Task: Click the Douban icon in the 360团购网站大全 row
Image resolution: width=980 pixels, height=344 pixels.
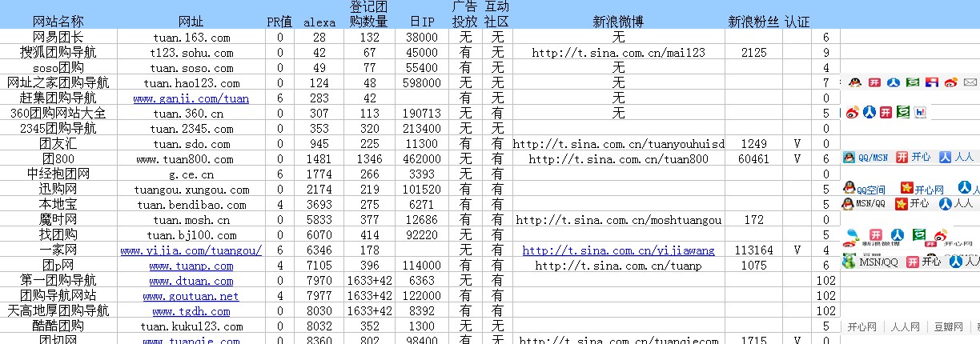Action: (904, 113)
